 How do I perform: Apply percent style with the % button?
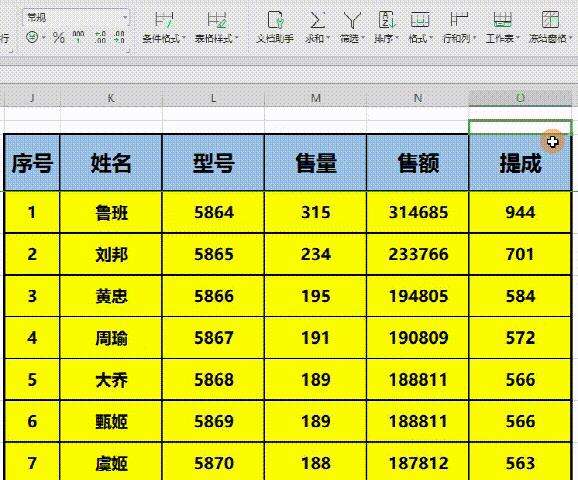tap(59, 37)
